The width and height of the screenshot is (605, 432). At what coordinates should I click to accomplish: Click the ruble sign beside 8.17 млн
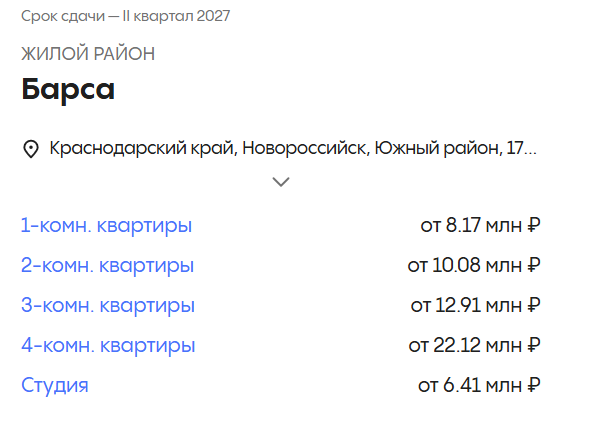coord(534,225)
